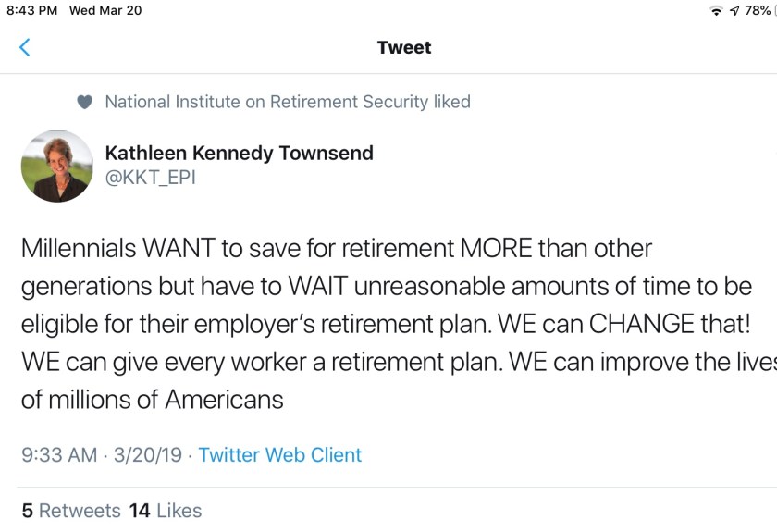
Task: Go back using the top-left chevron
Action: [25, 48]
